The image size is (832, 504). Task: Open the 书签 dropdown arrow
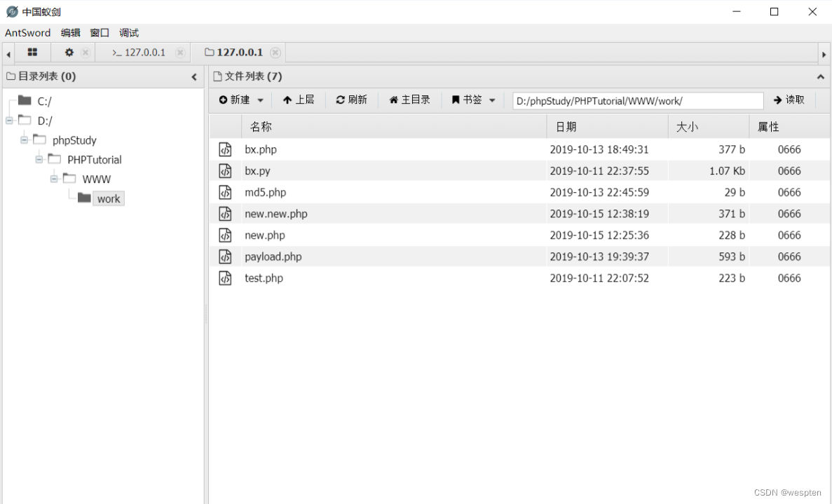coord(493,100)
